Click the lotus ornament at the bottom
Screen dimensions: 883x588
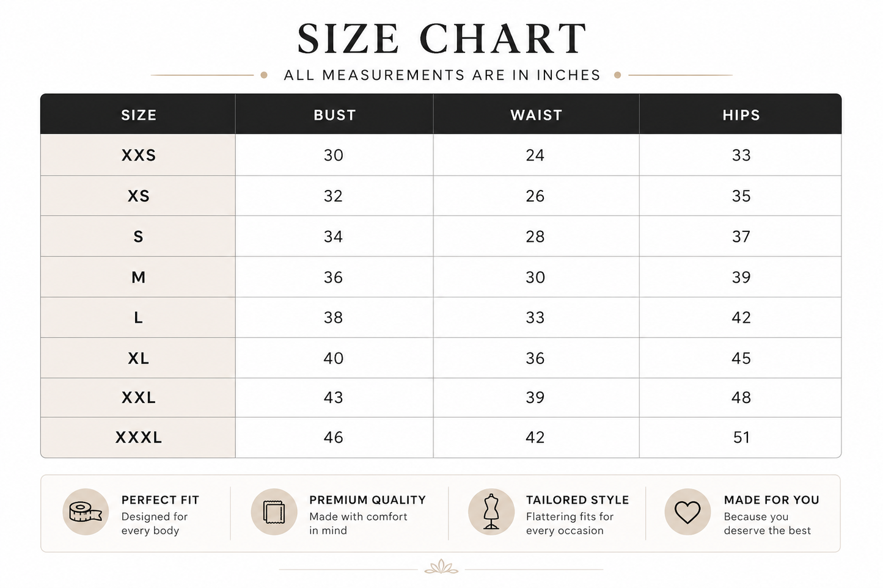pos(441,567)
